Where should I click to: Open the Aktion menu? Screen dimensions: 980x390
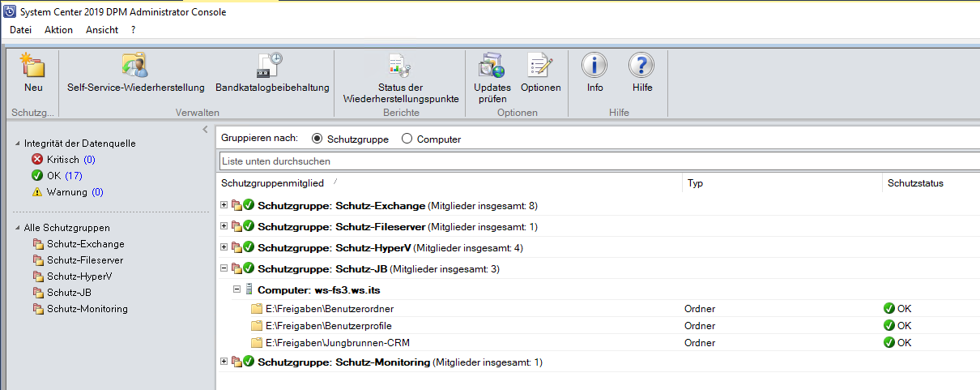[x=59, y=30]
